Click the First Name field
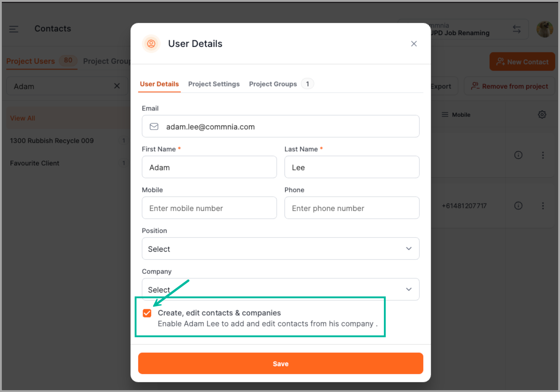560x392 pixels. [209, 167]
